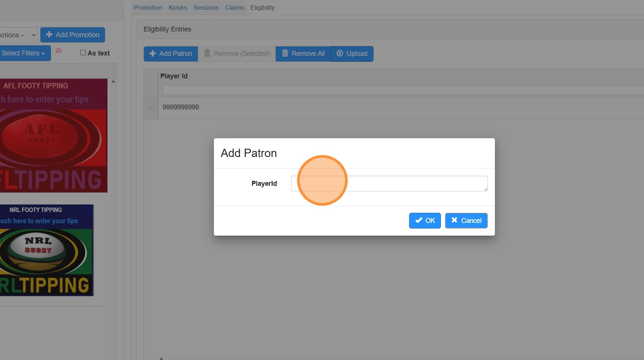This screenshot has width=644, height=360.
Task: Click the Player Id column filter box
Action: click(402, 90)
